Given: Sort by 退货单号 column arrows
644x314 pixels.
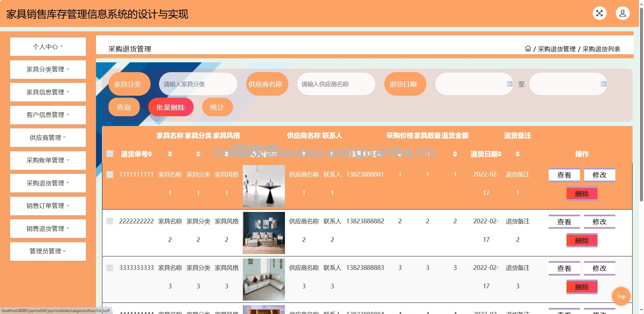Looking at the screenshot, I should click(150, 154).
